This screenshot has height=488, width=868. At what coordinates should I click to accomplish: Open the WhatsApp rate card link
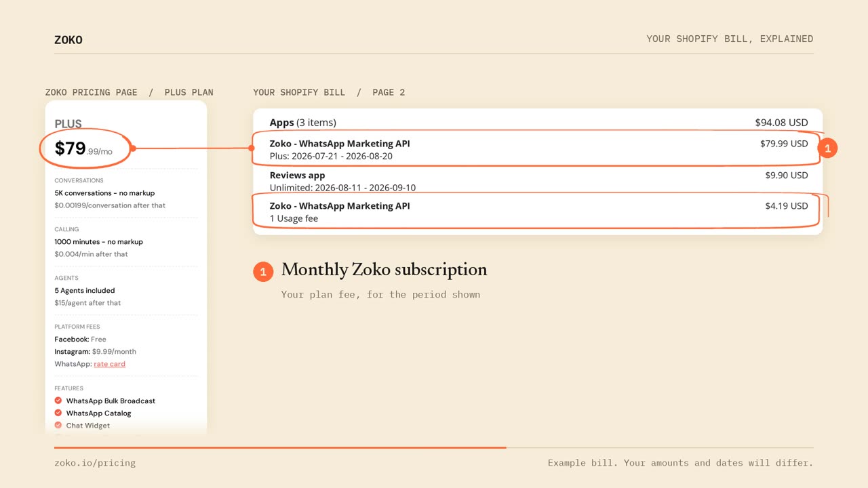point(109,364)
